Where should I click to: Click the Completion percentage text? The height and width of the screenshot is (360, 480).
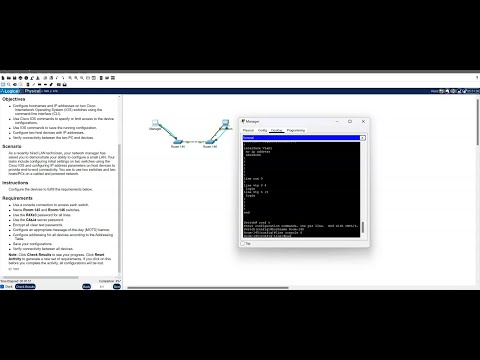[x=109, y=281]
